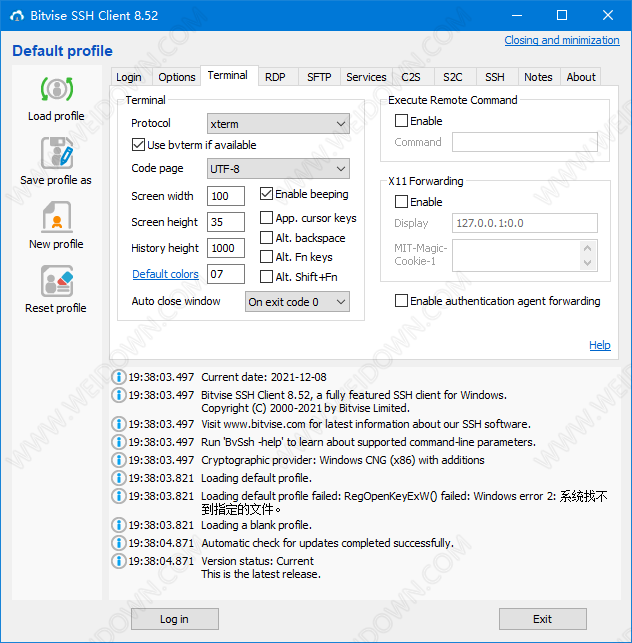Screen dimensions: 632x643
Task: Check Enable authentication agent forwarding
Action: (401, 301)
